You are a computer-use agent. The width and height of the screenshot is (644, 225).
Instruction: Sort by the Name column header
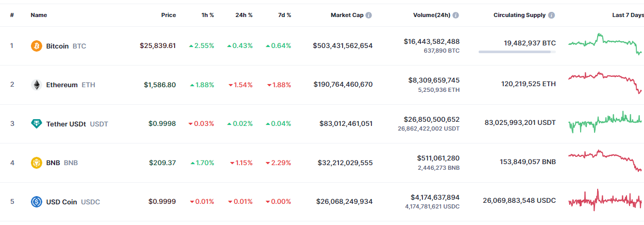point(39,15)
